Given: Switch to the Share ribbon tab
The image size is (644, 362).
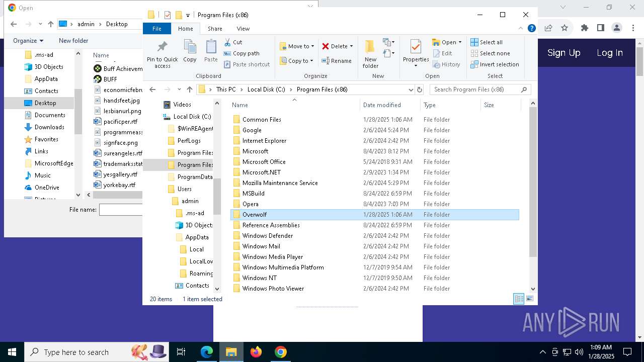Looking at the screenshot, I should (215, 29).
